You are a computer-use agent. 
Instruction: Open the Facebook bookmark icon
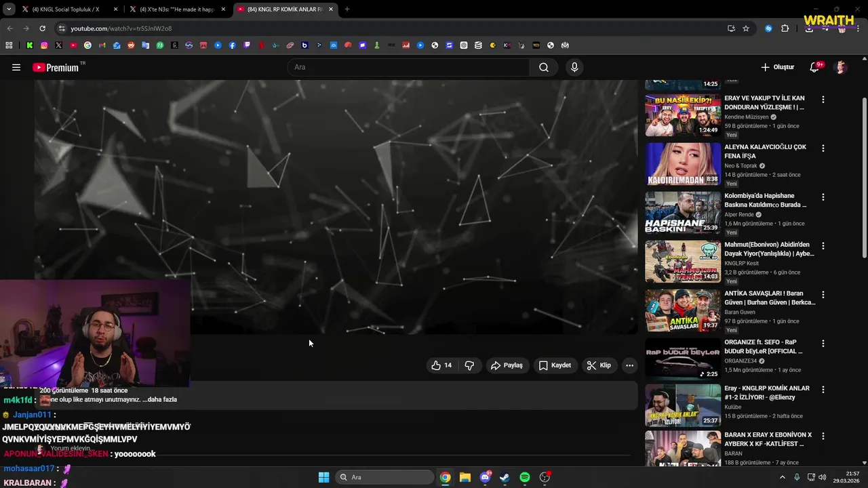pyautogui.click(x=233, y=45)
